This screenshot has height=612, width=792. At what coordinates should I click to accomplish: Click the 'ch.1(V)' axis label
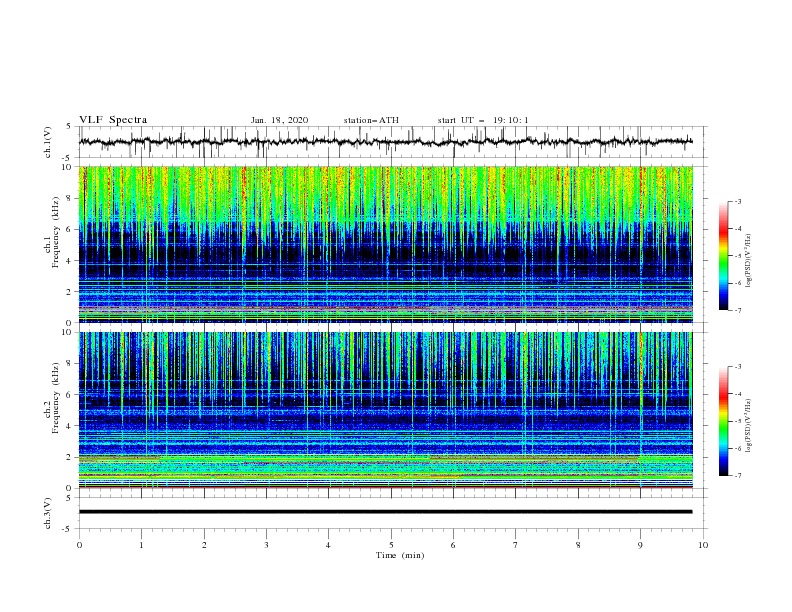coord(48,142)
